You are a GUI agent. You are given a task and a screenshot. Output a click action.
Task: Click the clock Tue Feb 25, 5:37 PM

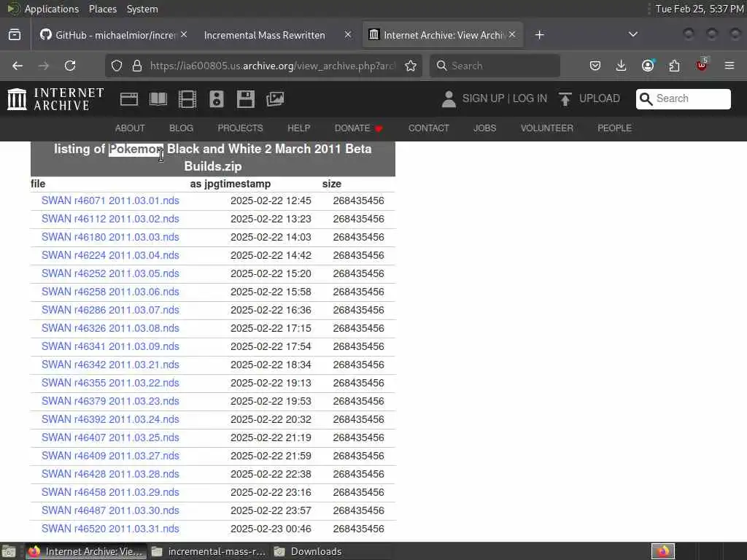point(700,9)
